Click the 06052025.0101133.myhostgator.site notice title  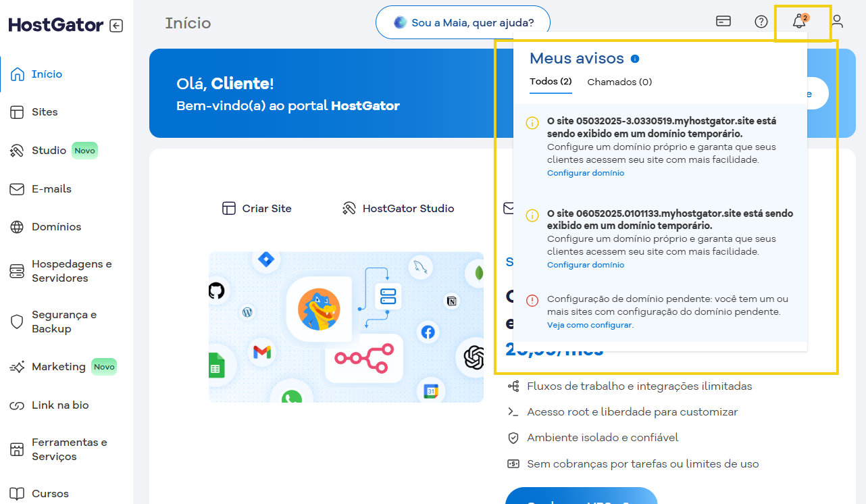tap(670, 220)
